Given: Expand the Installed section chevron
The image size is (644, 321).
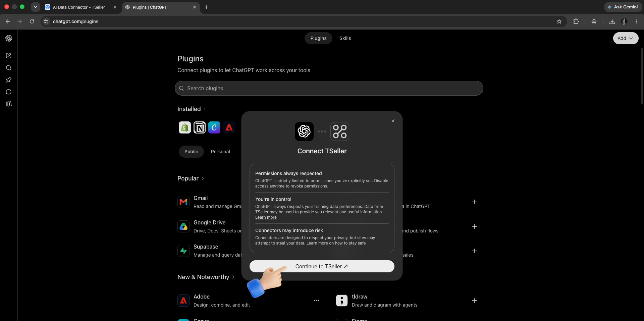Looking at the screenshot, I should point(205,109).
